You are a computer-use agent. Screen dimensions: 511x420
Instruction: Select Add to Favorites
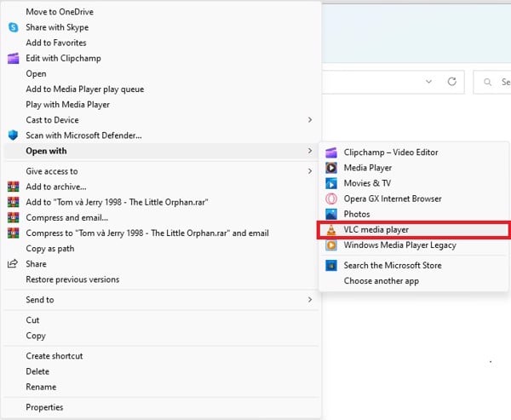pyautogui.click(x=56, y=43)
